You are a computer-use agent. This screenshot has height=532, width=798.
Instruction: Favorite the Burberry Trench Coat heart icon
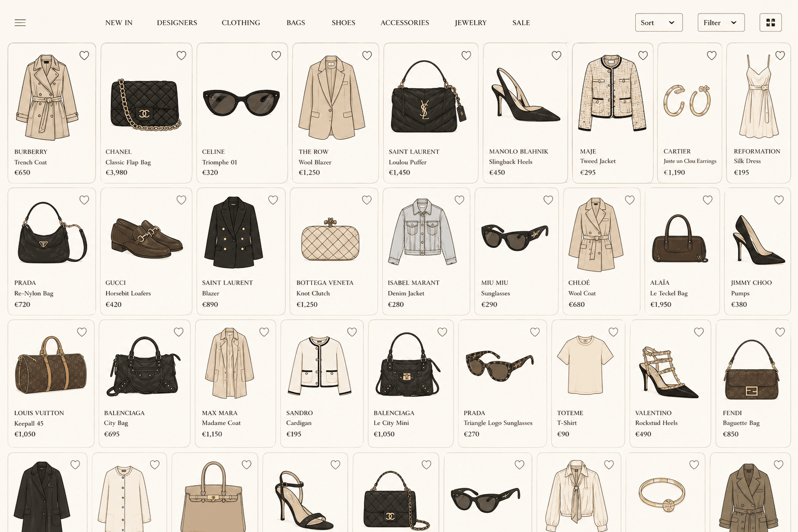[x=84, y=56]
